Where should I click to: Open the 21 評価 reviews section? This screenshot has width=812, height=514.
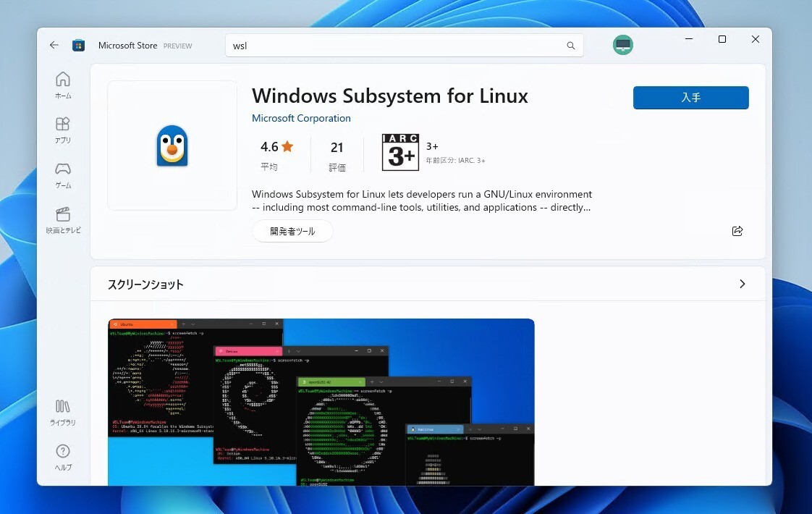click(x=337, y=154)
